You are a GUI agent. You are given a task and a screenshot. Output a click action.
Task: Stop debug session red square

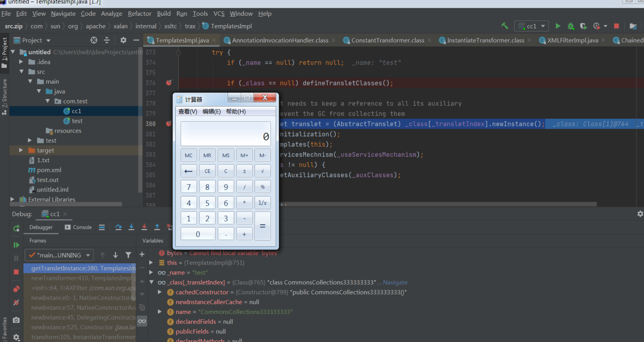coord(16,271)
